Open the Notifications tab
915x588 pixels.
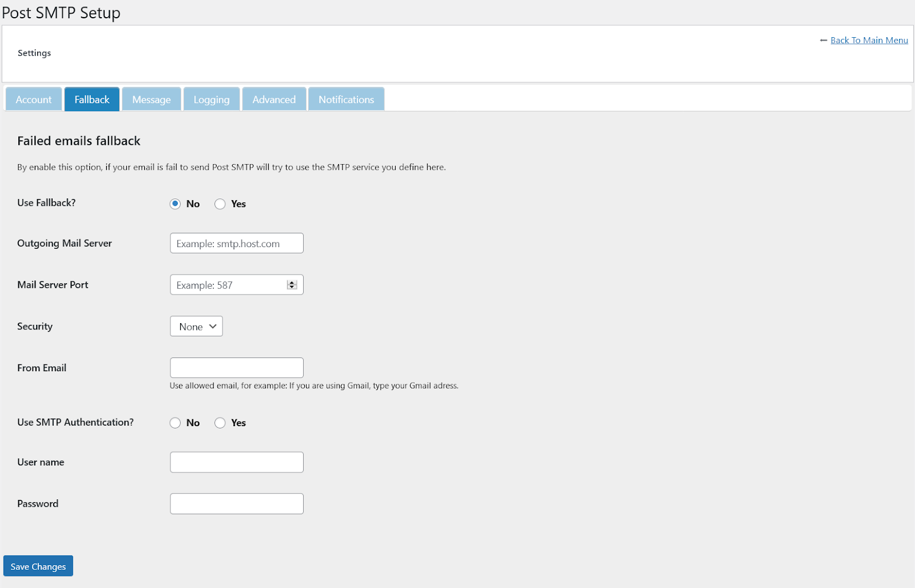pyautogui.click(x=346, y=100)
